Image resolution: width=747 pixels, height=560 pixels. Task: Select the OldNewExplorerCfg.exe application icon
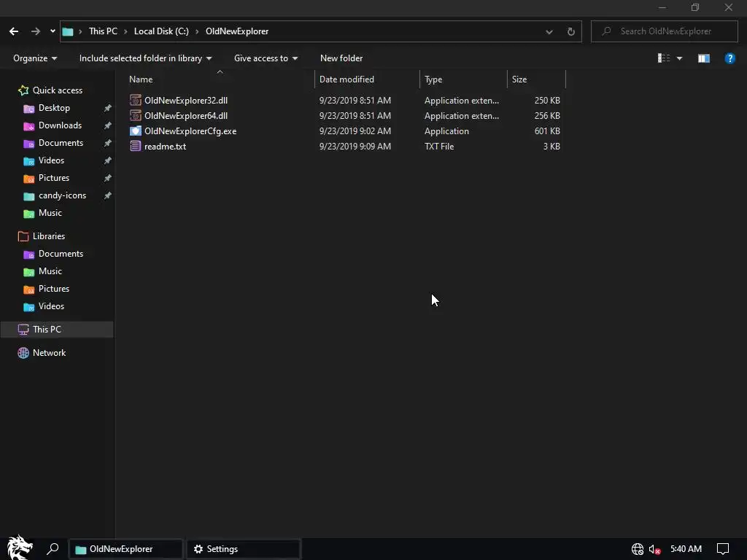(x=135, y=131)
